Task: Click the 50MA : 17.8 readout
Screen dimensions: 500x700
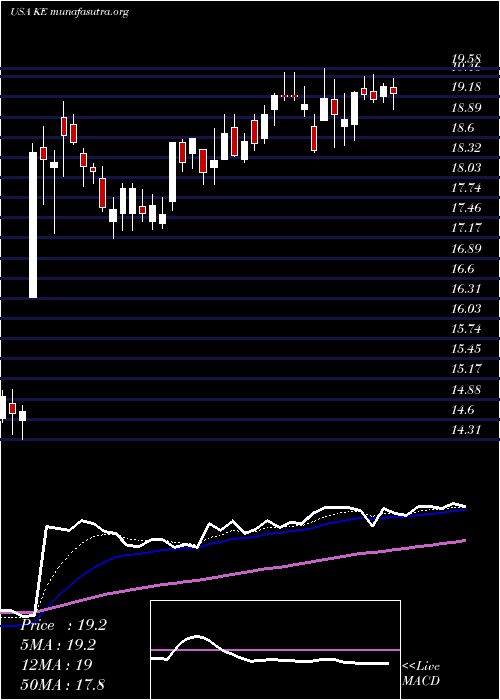Action: tap(62, 684)
